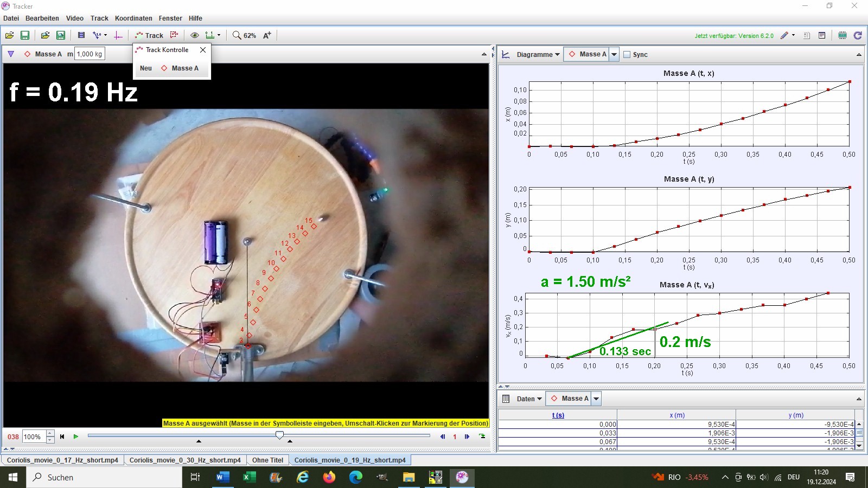Close the Track Kontrolle popup
The image size is (868, 488).
click(x=203, y=50)
